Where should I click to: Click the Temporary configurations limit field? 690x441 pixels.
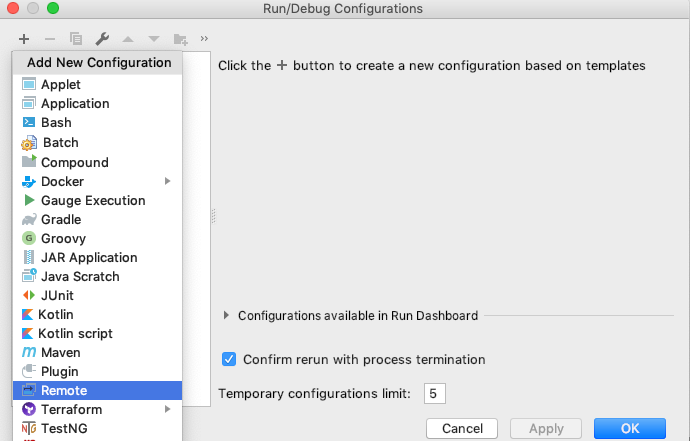(435, 393)
